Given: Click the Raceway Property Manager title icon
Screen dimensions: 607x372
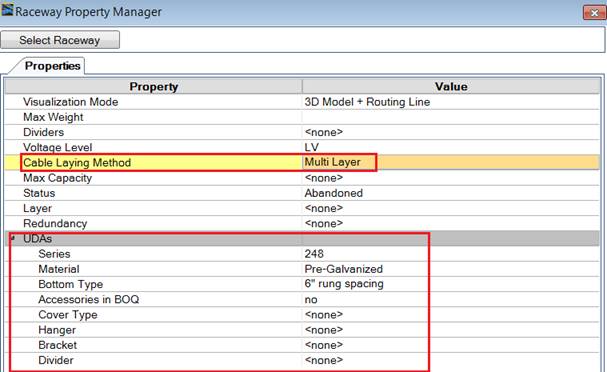Looking at the screenshot, I should coord(7,9).
